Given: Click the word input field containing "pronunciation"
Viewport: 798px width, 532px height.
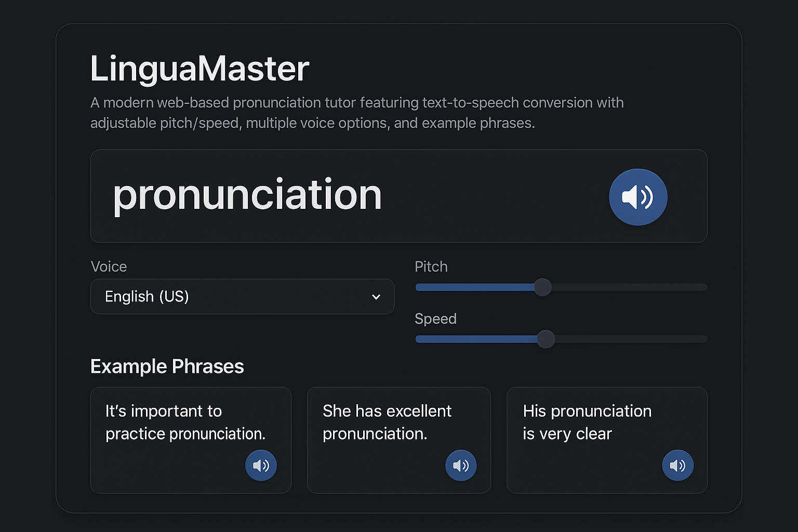Looking at the screenshot, I should (x=398, y=196).
